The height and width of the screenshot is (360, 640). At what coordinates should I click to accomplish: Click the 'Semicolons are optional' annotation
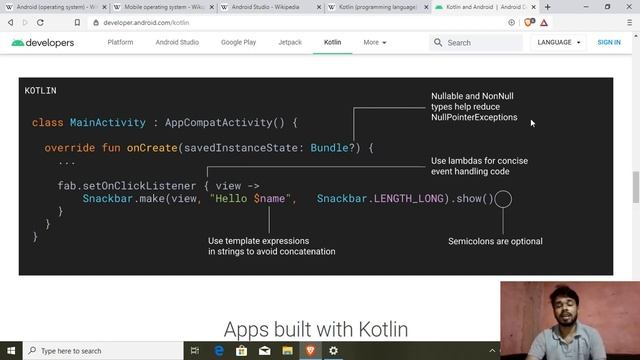point(496,241)
